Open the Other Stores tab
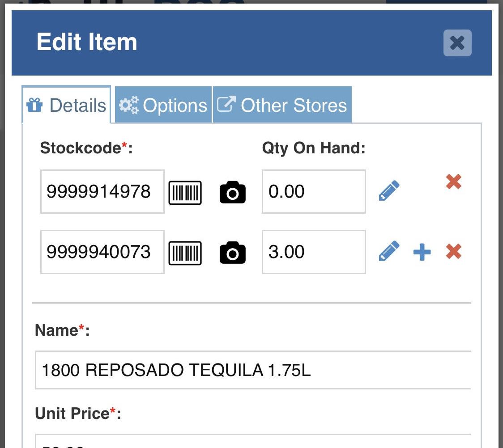This screenshot has width=503, height=448. [x=282, y=105]
